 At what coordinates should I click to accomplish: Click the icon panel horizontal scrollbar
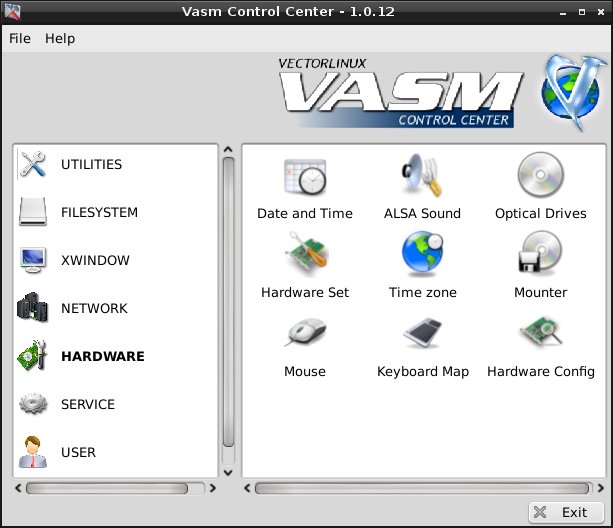coord(420,489)
